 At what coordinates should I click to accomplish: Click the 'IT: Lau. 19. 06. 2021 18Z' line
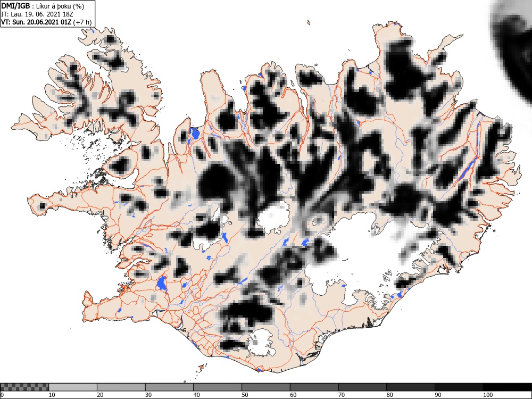[37, 14]
